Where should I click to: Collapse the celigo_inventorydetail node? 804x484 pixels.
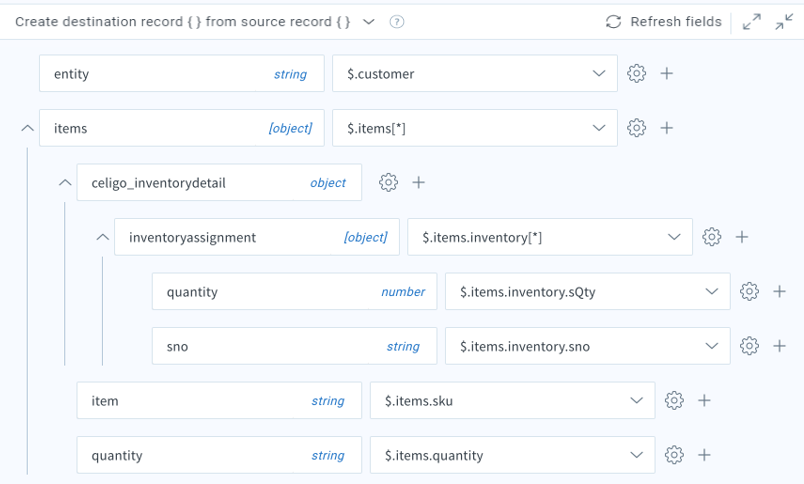click(65, 183)
